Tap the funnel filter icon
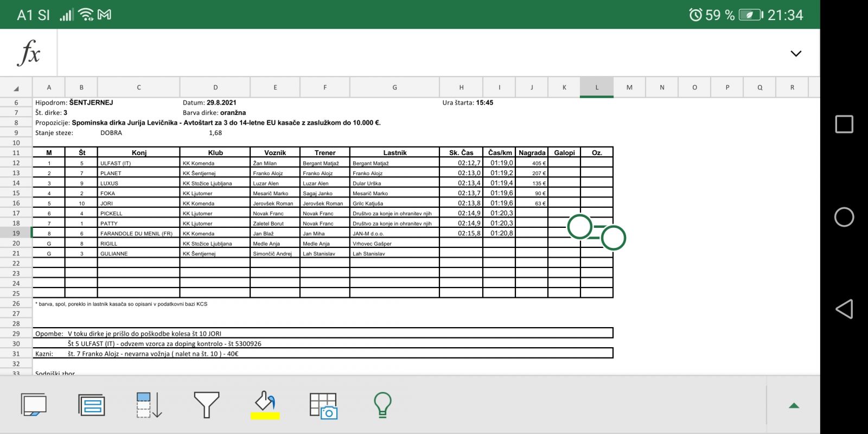Image resolution: width=868 pixels, height=434 pixels. 206,405
